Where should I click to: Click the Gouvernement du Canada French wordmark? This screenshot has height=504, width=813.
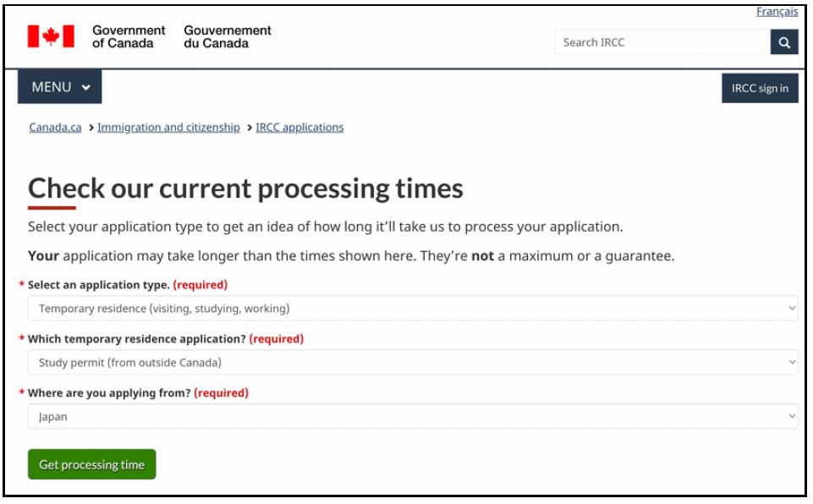click(x=227, y=36)
